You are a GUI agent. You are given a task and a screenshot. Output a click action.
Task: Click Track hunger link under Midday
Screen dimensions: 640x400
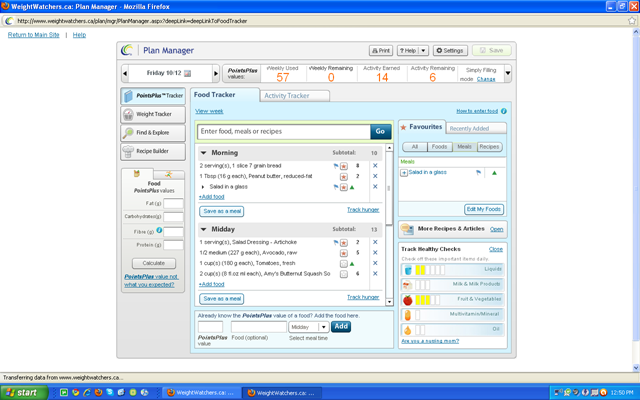coord(363,297)
